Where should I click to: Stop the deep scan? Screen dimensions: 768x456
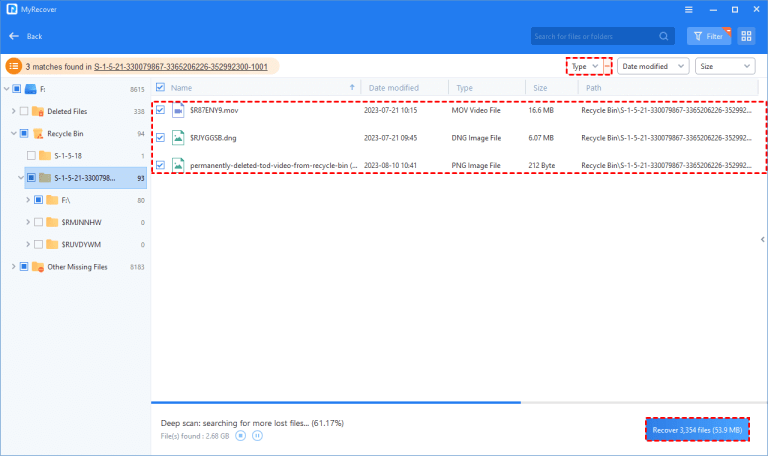240,436
